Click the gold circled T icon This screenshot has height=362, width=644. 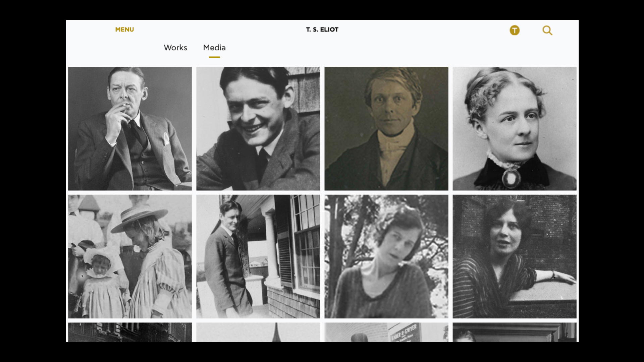515,31
